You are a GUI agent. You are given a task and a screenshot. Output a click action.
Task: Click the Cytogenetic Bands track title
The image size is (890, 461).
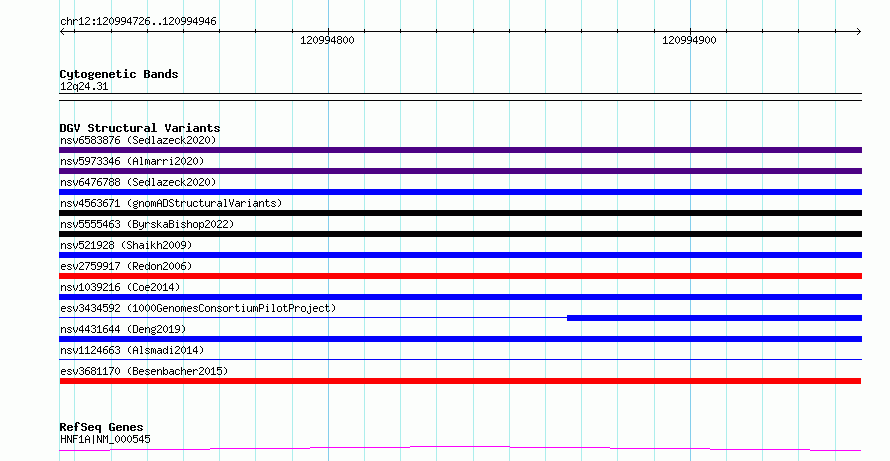point(119,74)
